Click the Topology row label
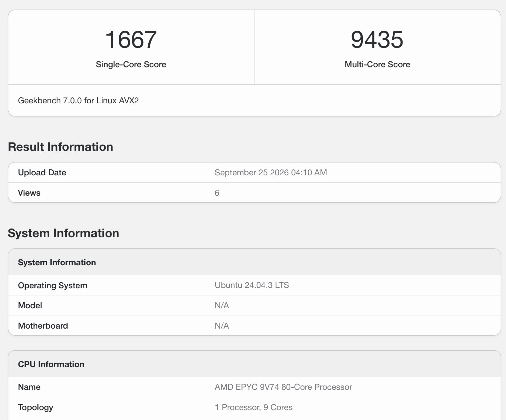 [36, 407]
